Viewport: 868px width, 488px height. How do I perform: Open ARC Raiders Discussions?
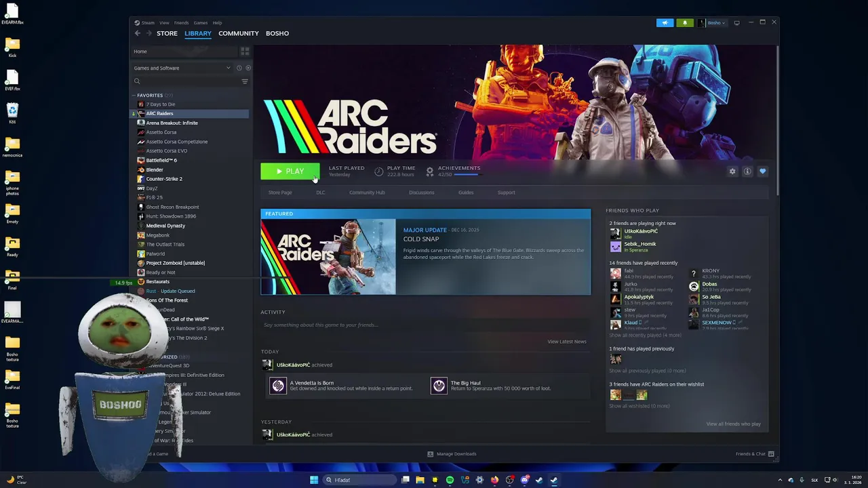(422, 192)
